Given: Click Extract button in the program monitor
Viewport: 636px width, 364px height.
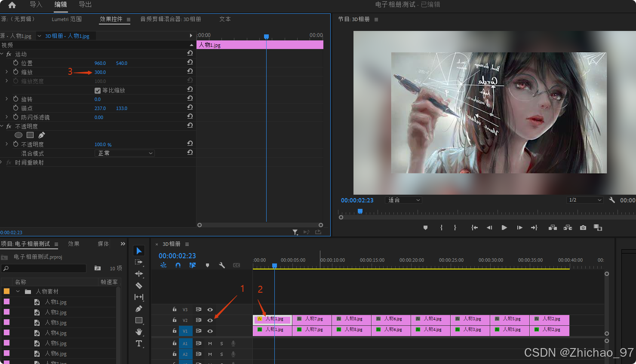Looking at the screenshot, I should click(568, 227).
